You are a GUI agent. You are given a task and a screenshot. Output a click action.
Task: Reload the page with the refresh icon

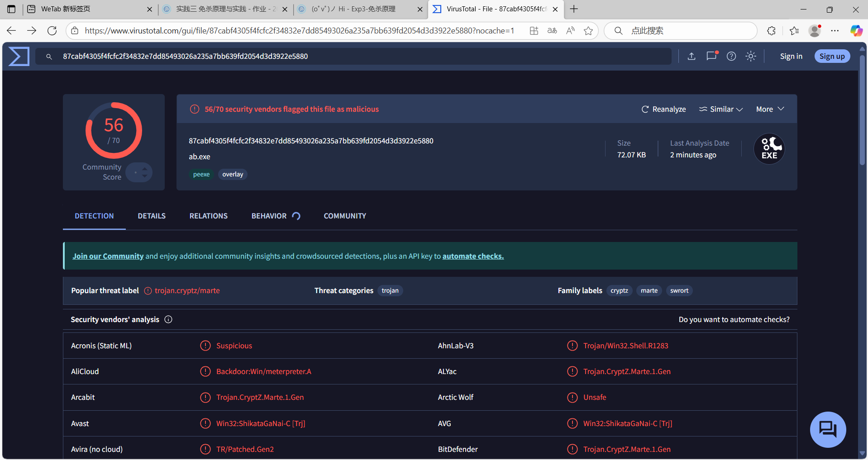52,30
